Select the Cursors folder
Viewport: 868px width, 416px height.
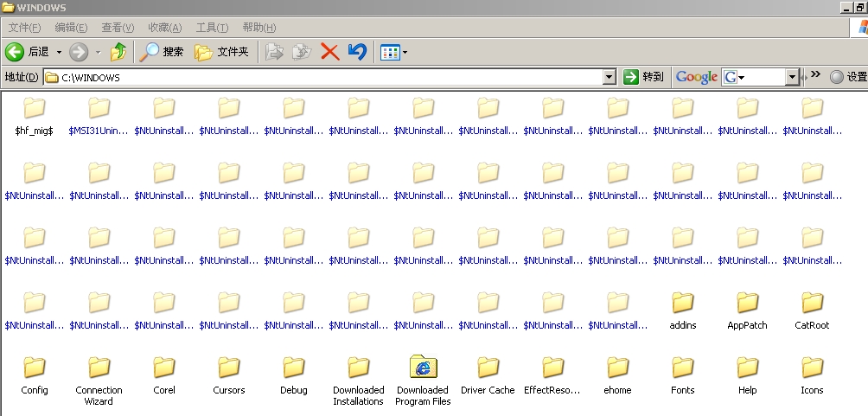(x=228, y=375)
